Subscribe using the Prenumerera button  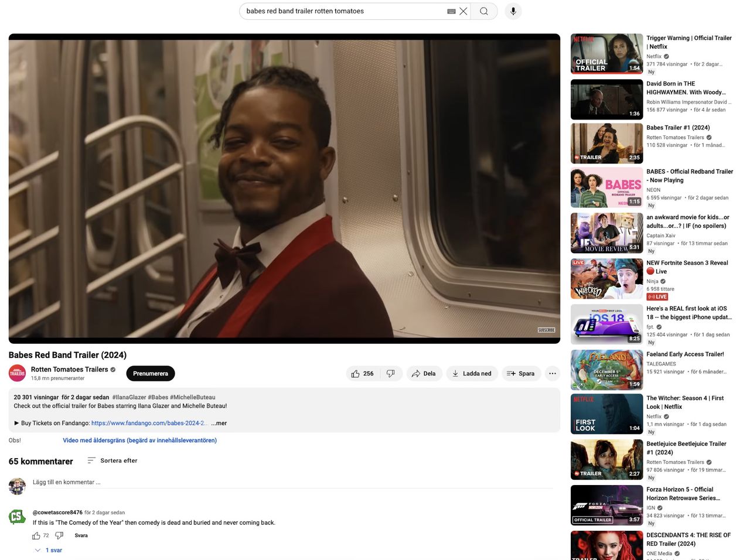(x=151, y=374)
